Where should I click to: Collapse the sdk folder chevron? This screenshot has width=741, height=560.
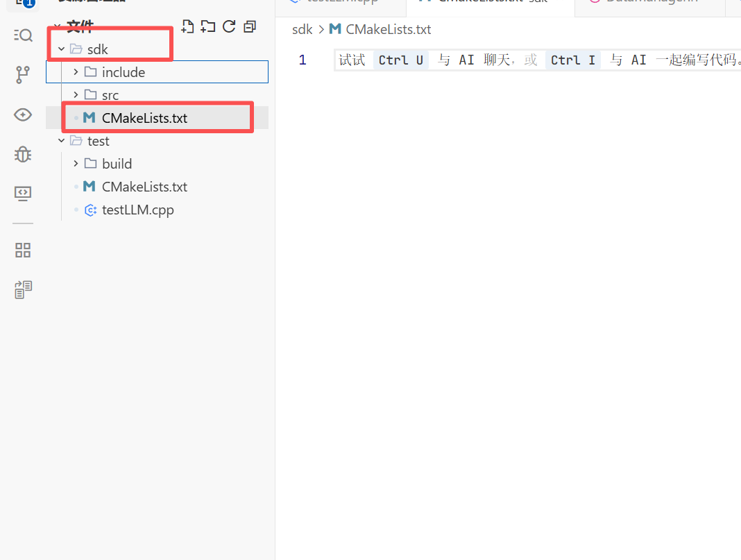coord(62,49)
